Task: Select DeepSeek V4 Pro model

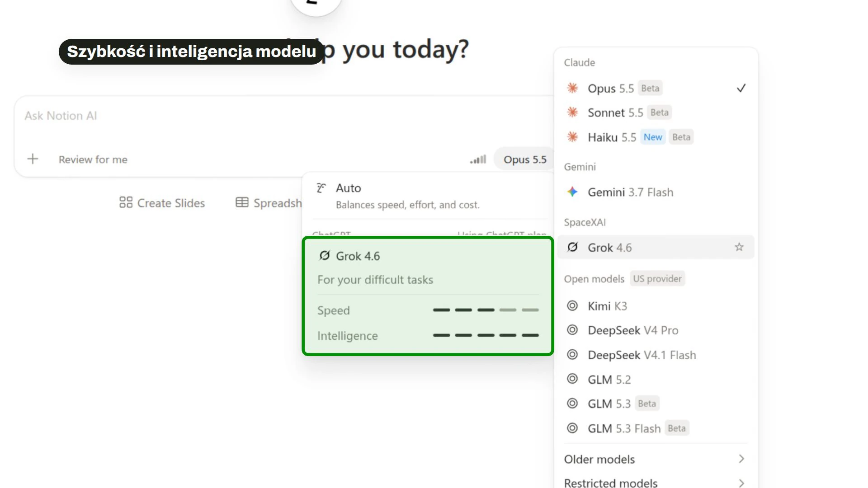Action: [x=656, y=330]
